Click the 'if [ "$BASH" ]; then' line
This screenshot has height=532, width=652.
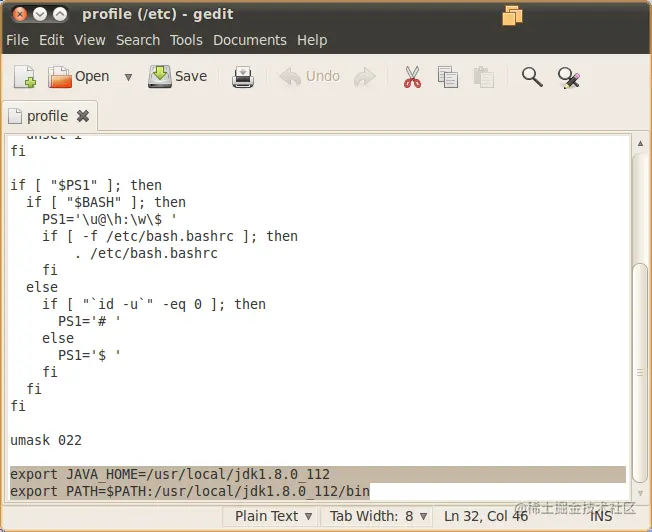tap(106, 202)
